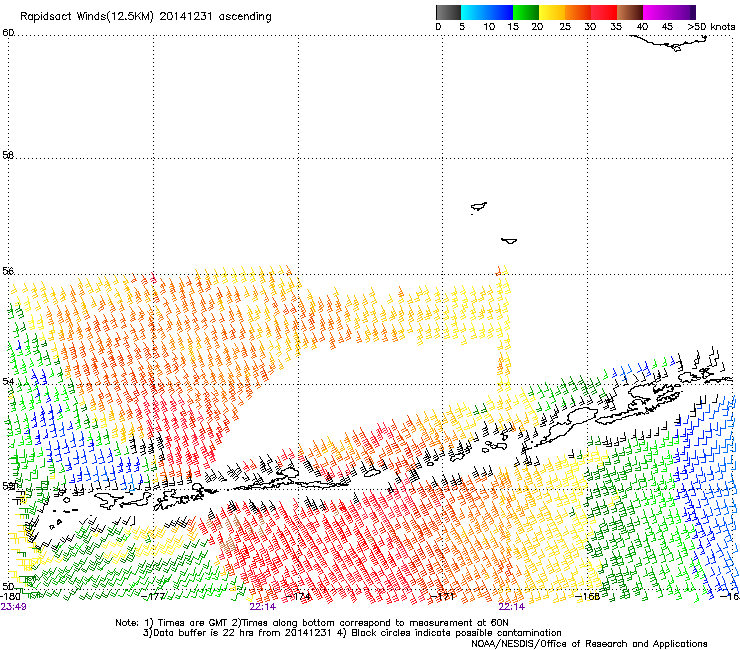Click the '-177' longitude axis label
This screenshot has height=650, width=740.
(x=153, y=596)
